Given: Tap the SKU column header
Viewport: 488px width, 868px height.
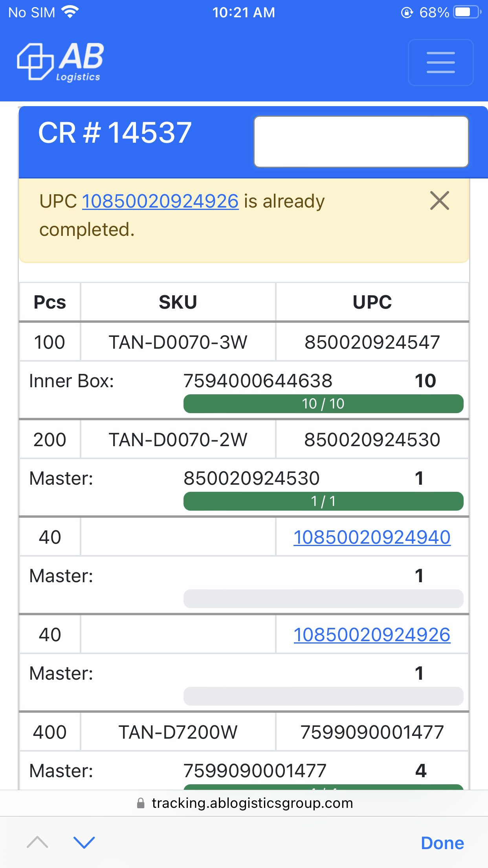Looking at the screenshot, I should tap(178, 302).
